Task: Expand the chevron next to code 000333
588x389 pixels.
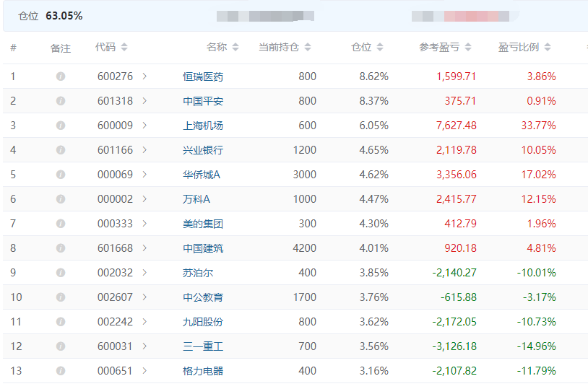Action: click(x=144, y=224)
